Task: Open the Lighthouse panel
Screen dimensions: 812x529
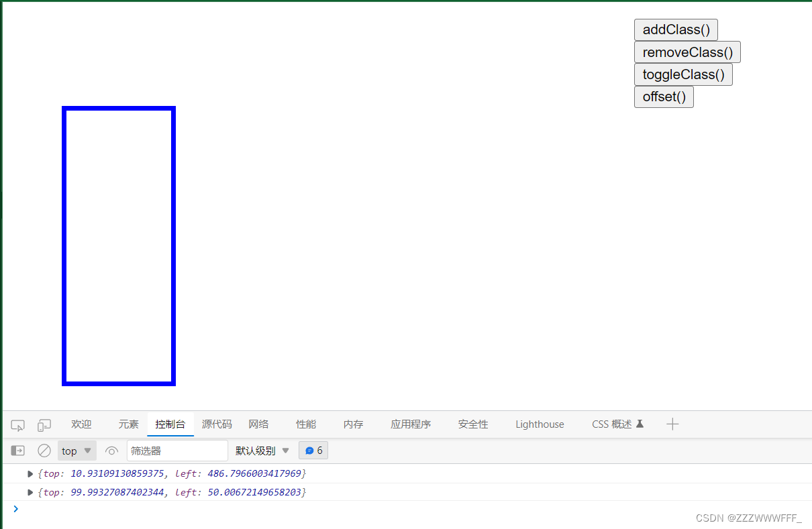Action: coord(540,424)
